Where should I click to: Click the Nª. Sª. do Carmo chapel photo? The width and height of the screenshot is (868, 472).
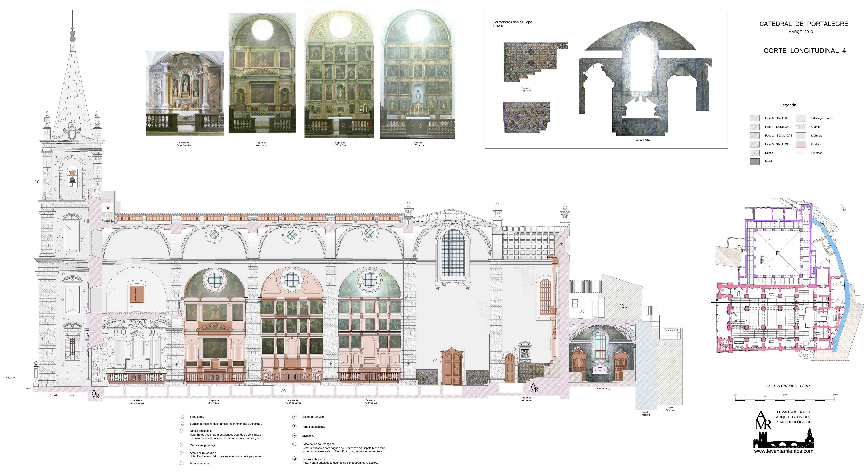point(339,73)
